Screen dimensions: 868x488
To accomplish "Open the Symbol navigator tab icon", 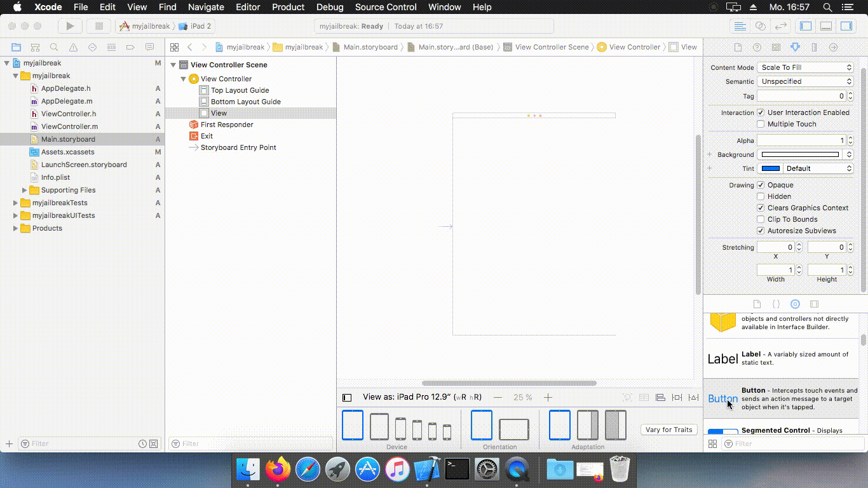I will (35, 47).
